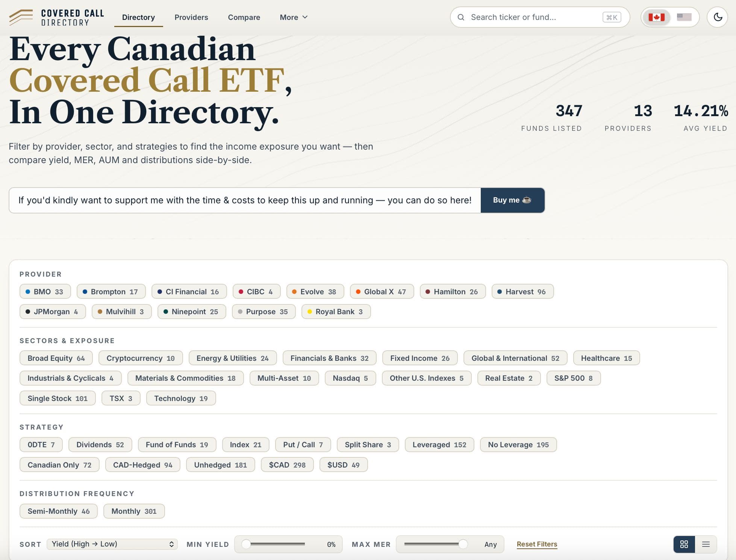Click Reset Filters link
Viewport: 736px width, 560px height.
pos(537,544)
